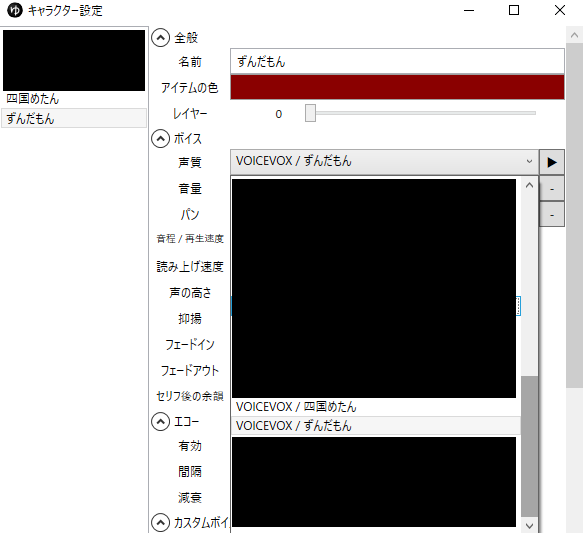
Task: Collapse the 全般 section
Action: (160, 38)
